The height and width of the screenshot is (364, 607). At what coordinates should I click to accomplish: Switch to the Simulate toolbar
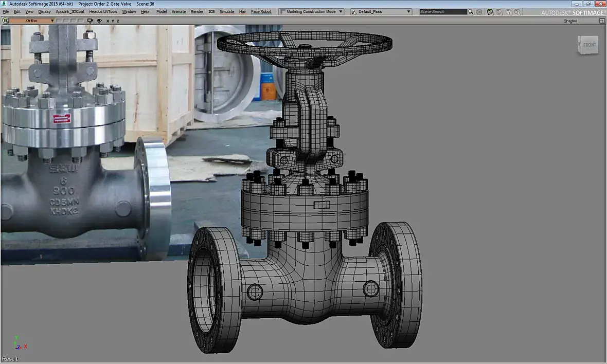coord(227,12)
